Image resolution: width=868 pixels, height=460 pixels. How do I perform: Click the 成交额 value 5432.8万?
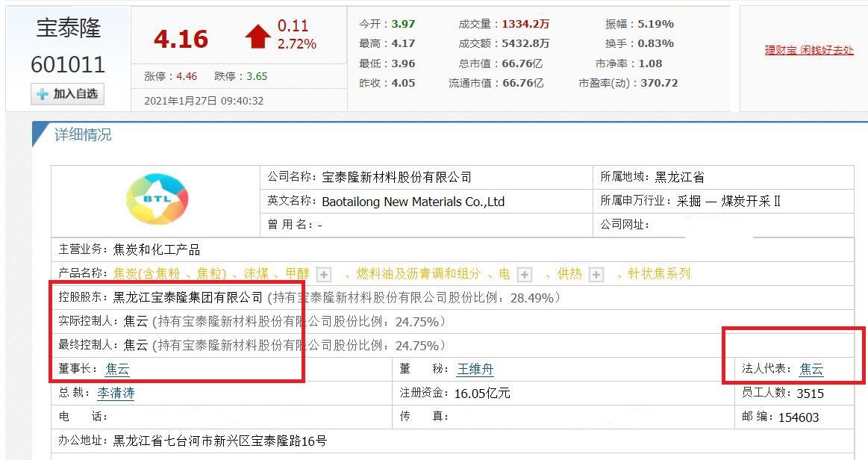click(x=525, y=43)
